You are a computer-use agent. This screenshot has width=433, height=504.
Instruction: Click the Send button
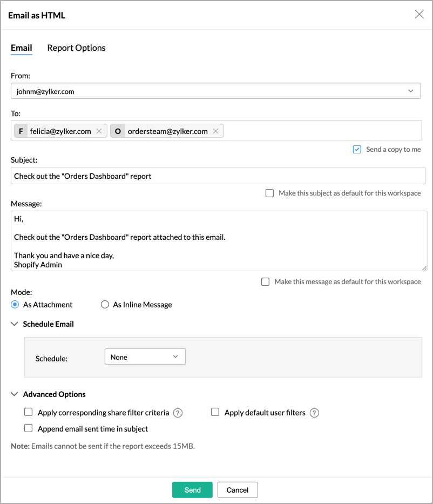192,489
